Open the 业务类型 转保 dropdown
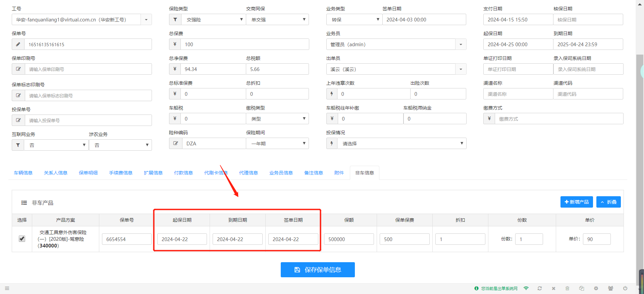644x294 pixels. click(354, 19)
